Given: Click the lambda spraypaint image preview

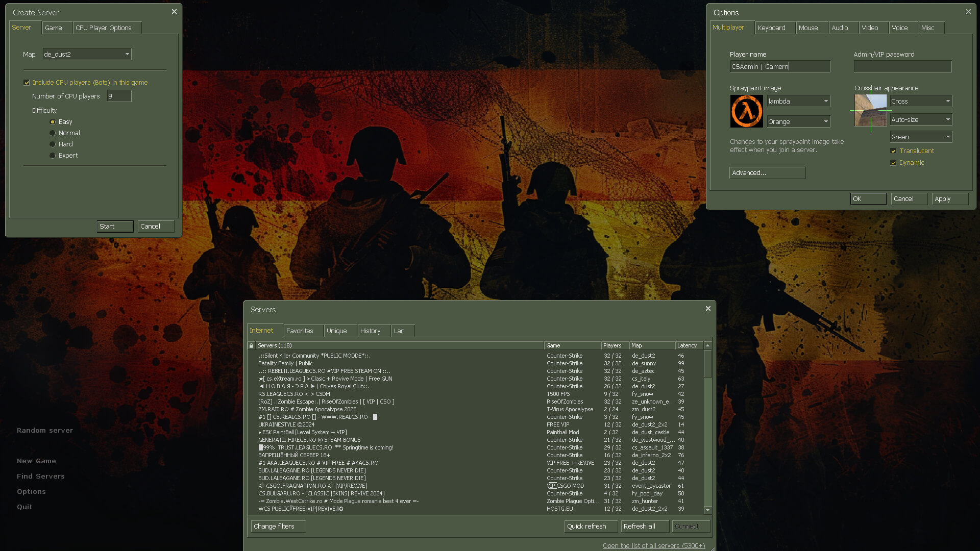Looking at the screenshot, I should [x=746, y=111].
